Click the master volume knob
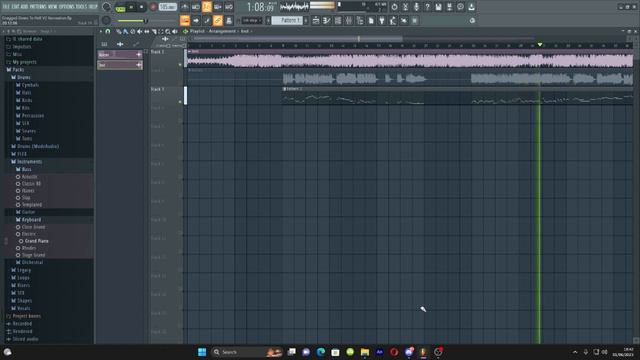Screen dimensions: 640x360 (106, 7)
